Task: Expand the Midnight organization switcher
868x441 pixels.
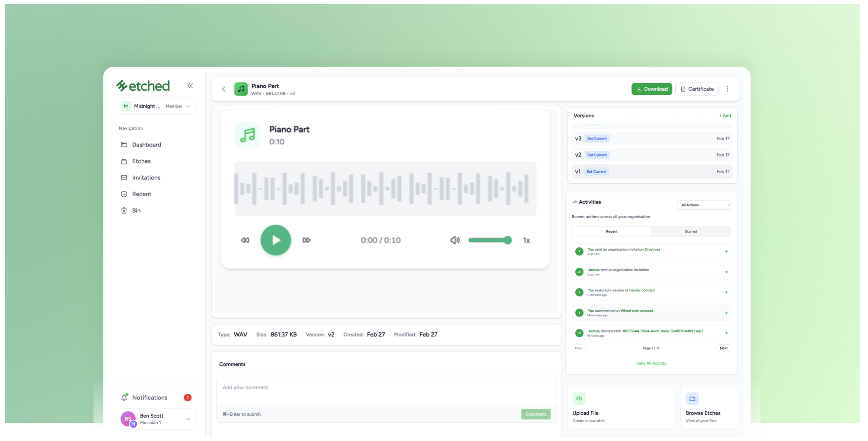Action: coord(156,106)
